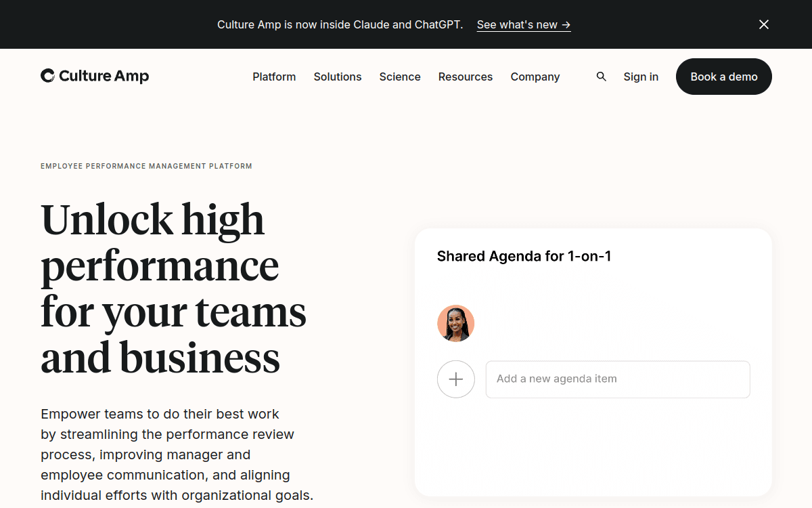
Task: Go to Sign in
Action: tap(641, 77)
